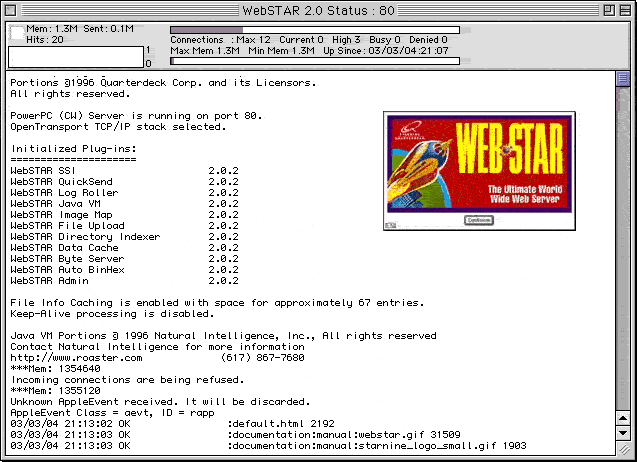Click the 'Up Since: 03/03/04:21:07' text

pyautogui.click(x=386, y=51)
